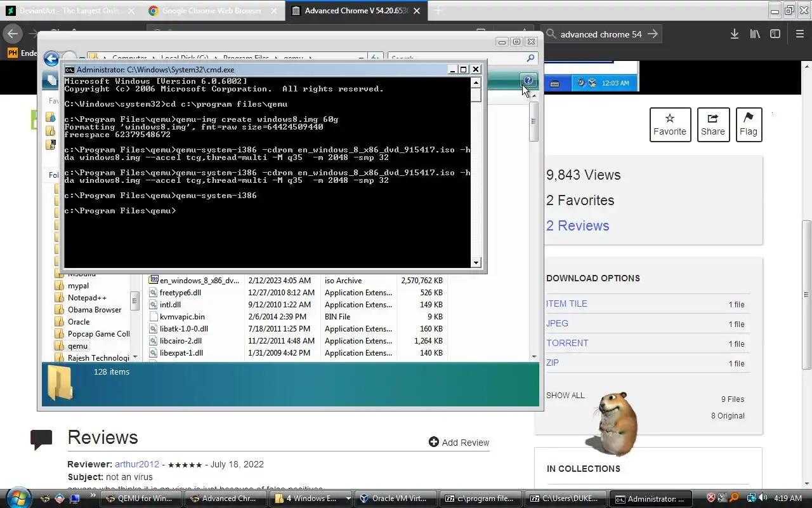Click the Add Review plus icon
Image resolution: width=812 pixels, height=508 pixels.
pyautogui.click(x=434, y=442)
